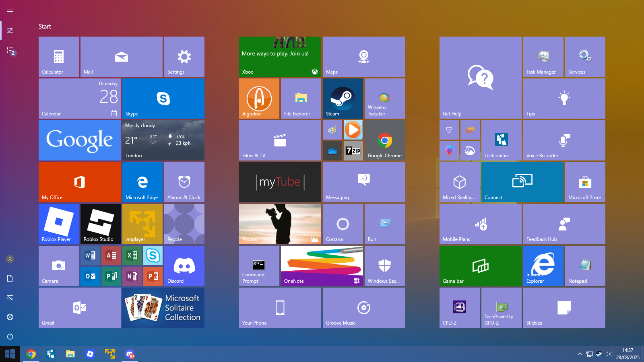644x362 pixels.
Task: Open the Tips tile
Action: 564,99
